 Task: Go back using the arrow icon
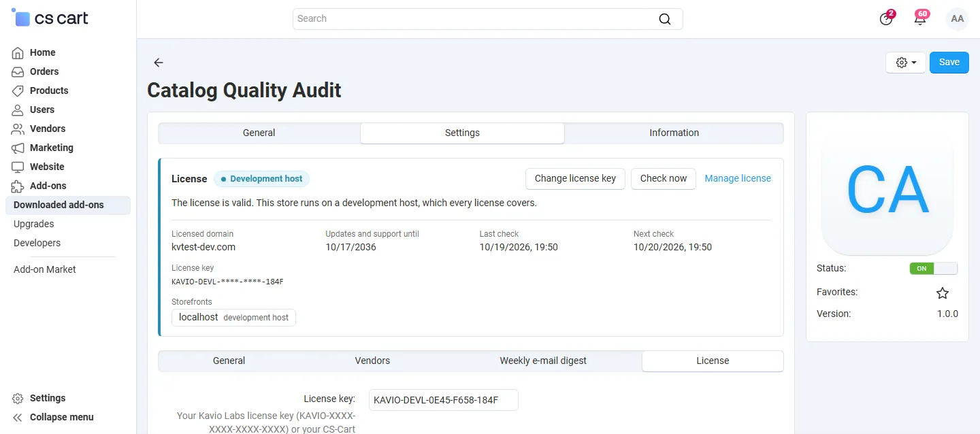point(159,63)
